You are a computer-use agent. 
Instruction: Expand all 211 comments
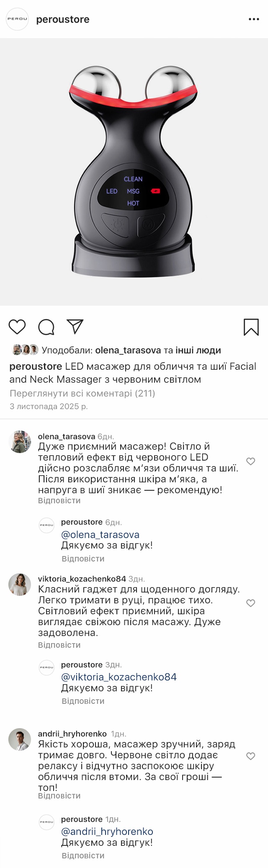coord(82,393)
